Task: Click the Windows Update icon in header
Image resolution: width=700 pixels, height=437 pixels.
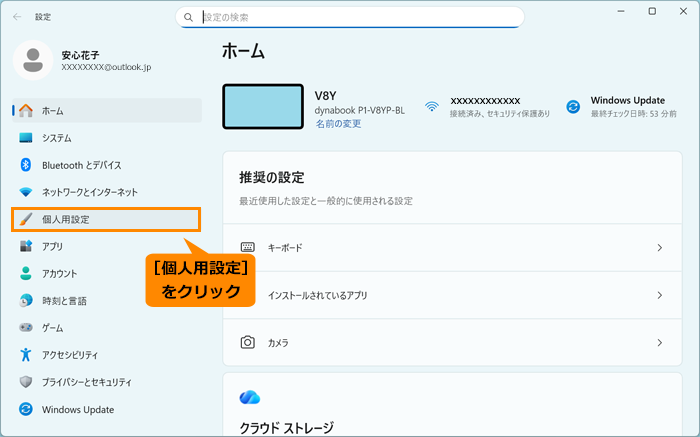Action: point(573,107)
